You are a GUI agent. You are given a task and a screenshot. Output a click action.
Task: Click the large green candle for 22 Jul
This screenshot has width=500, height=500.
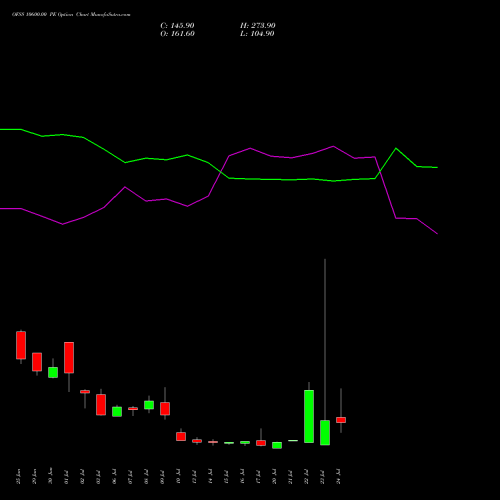tap(309, 416)
